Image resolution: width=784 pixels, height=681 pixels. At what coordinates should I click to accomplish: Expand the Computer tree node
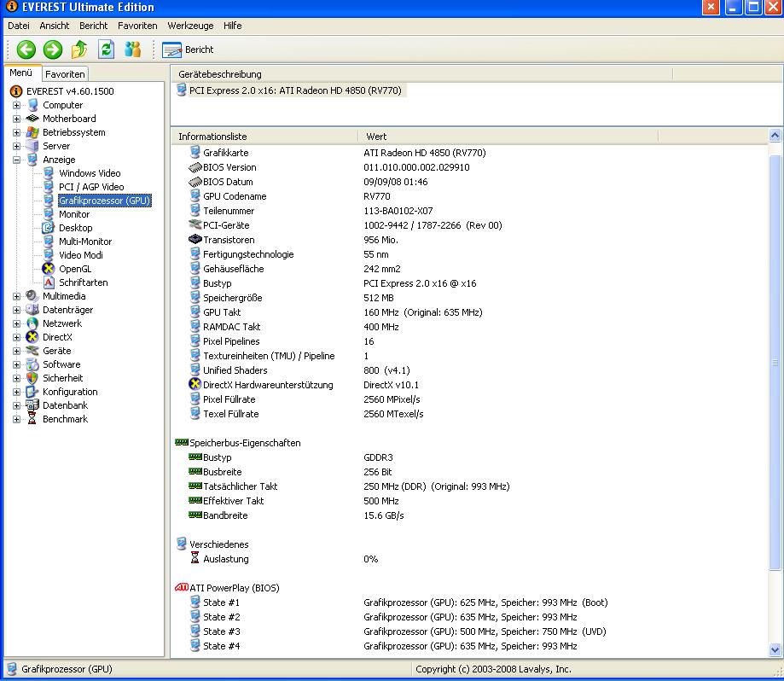16,105
